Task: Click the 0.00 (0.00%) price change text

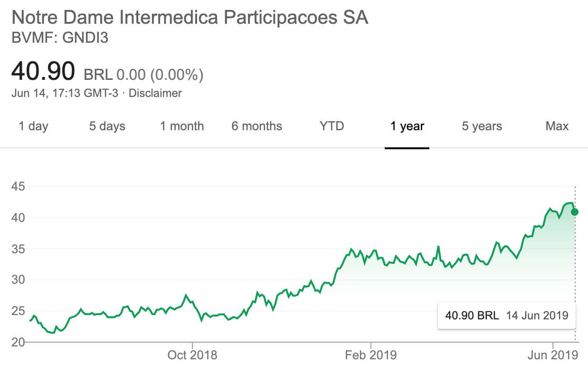Action: 160,75
